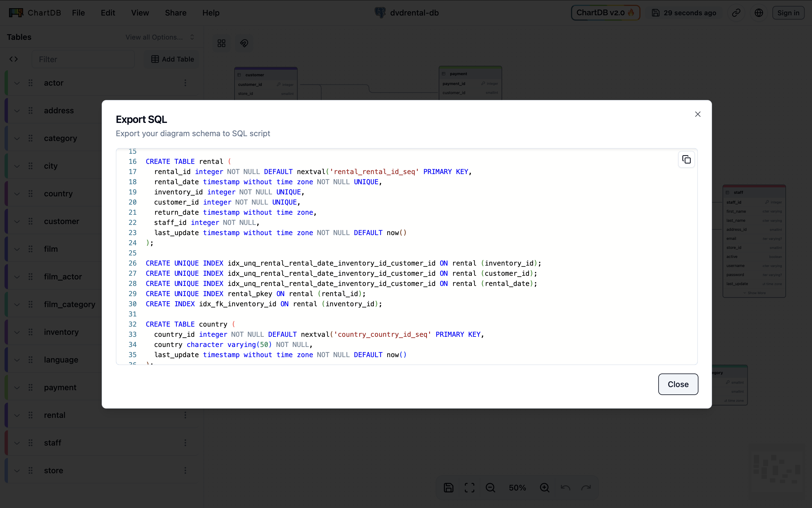This screenshot has height=508, width=812.
Task: Open the View all Options dropdown
Action: click(x=160, y=37)
